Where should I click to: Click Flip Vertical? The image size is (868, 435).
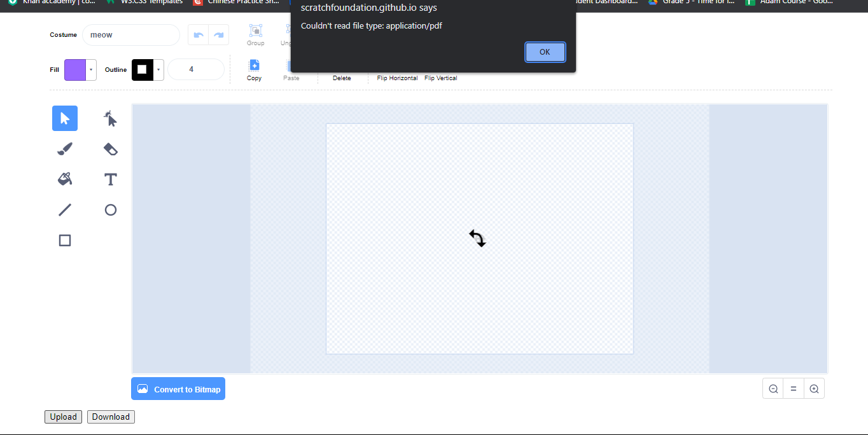click(440, 78)
